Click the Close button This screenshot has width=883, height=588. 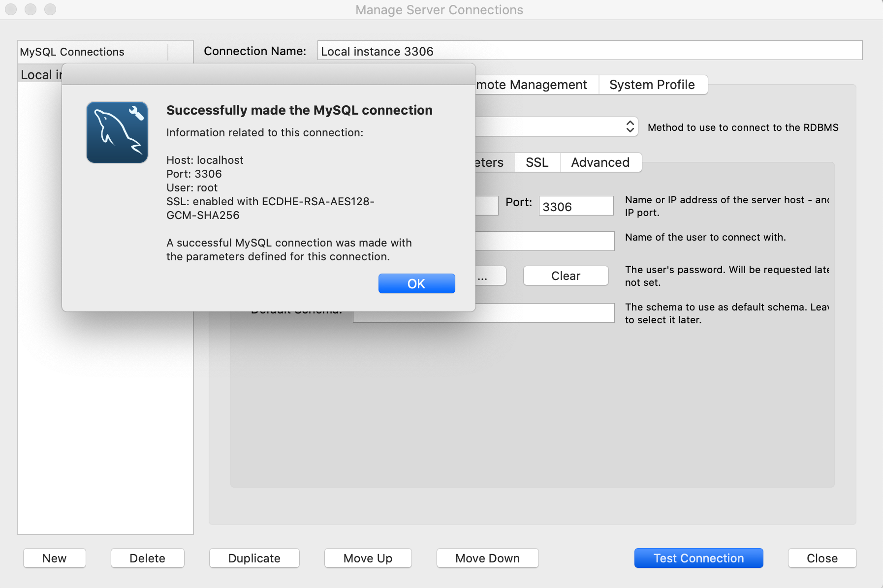822,558
